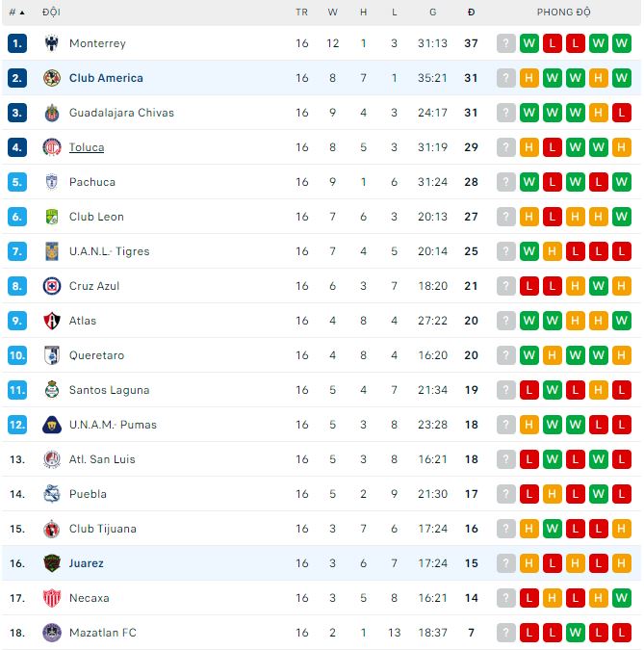This screenshot has width=644, height=650.
Task: Sort table by the # rank column
Action: pos(16,13)
